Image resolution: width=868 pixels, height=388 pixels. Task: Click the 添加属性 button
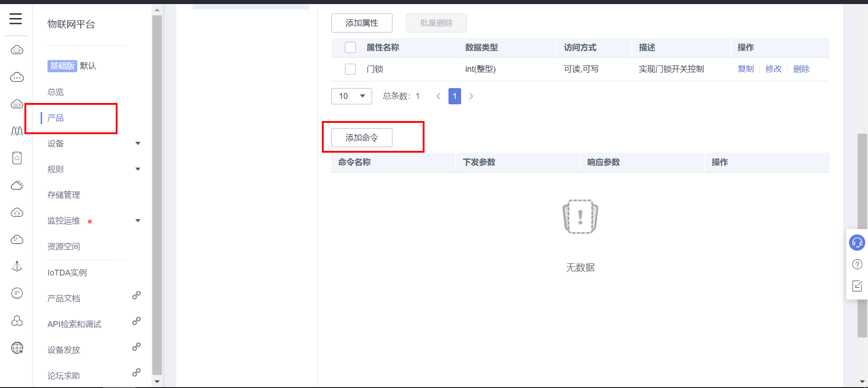[x=362, y=23]
